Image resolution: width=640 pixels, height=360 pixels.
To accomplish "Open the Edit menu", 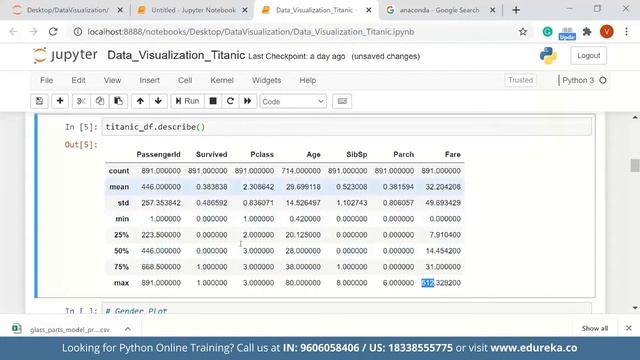I will click(x=78, y=80).
